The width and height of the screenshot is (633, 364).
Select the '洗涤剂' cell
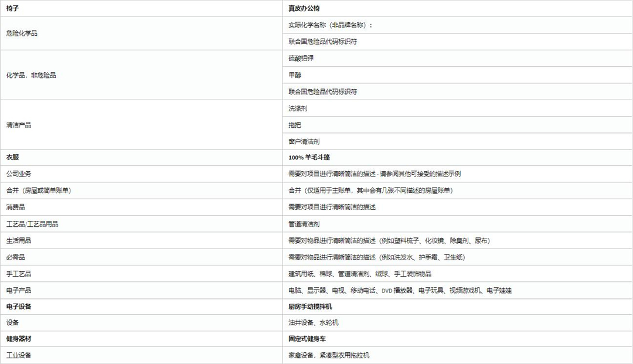(457, 108)
